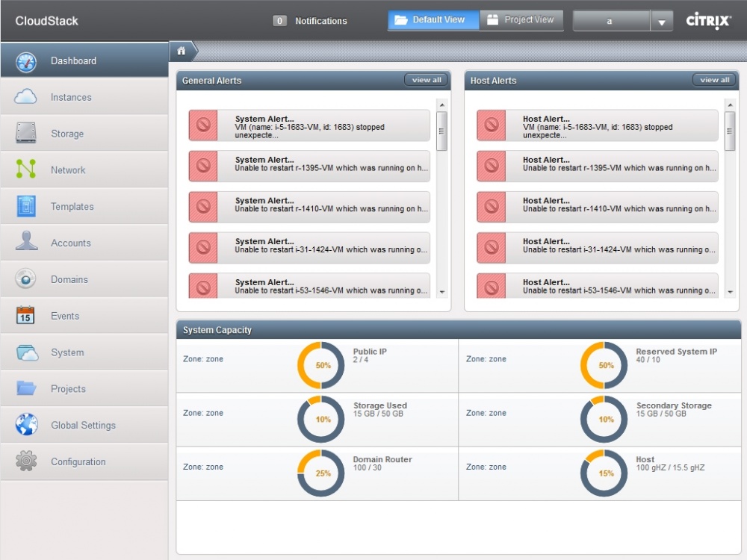Click the Events calendar icon
The image size is (747, 560).
pos(25,315)
